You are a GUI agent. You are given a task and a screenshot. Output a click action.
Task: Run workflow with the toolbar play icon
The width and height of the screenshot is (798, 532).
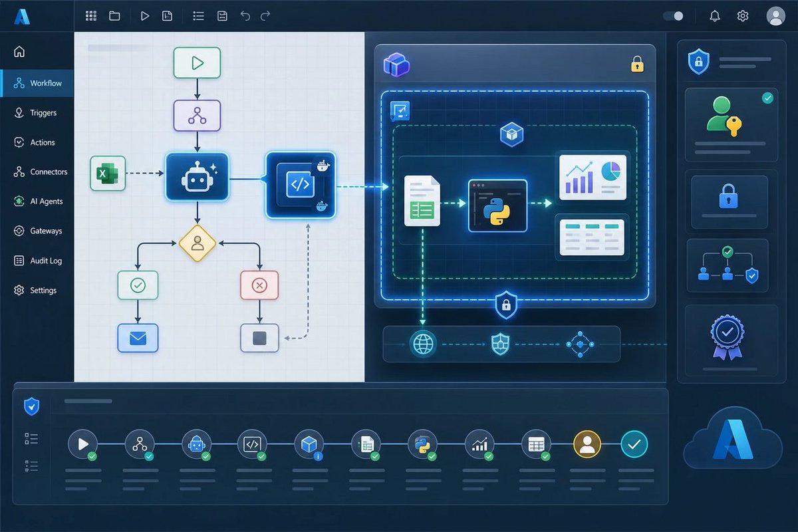[144, 16]
